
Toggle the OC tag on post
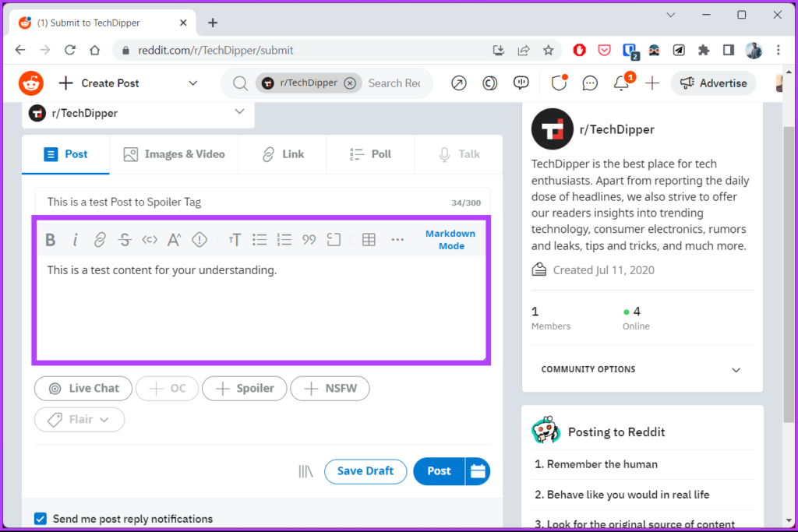tap(167, 389)
